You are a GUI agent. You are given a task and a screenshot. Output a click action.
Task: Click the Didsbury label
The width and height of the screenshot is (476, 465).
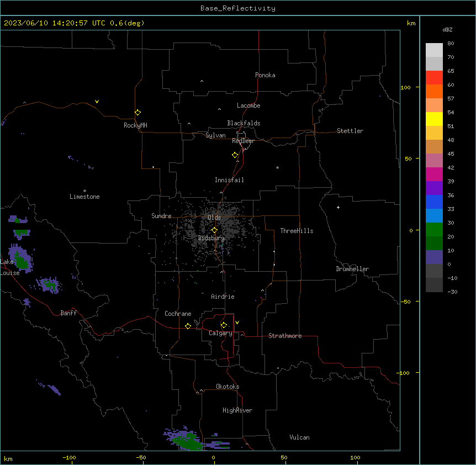[x=211, y=238]
